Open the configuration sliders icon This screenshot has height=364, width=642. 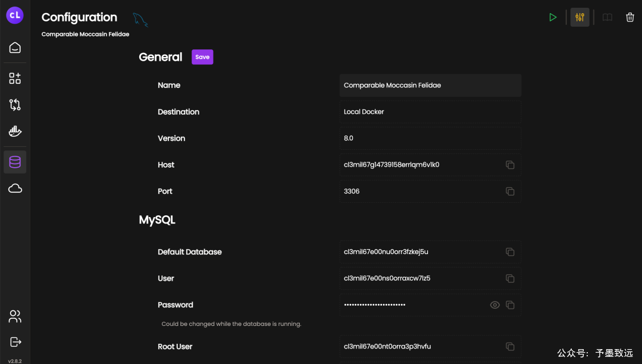point(580,17)
